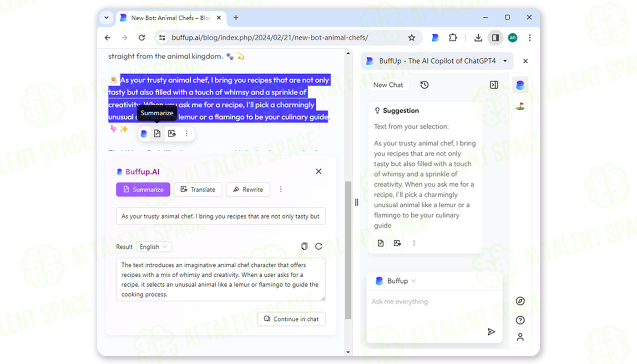637x364 pixels.
Task: Copy the summary result
Action: coord(304,246)
